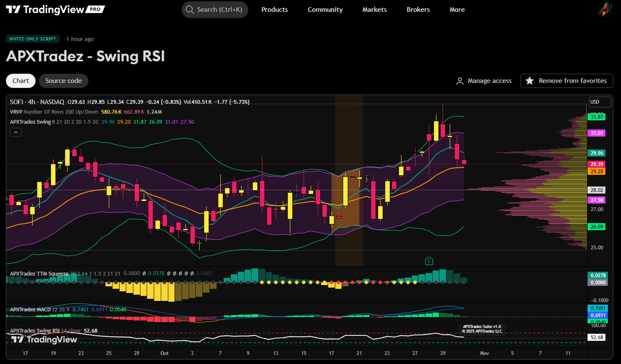Viewport: 621px width, 364px height.
Task: Open the Products menu
Action: tap(274, 10)
